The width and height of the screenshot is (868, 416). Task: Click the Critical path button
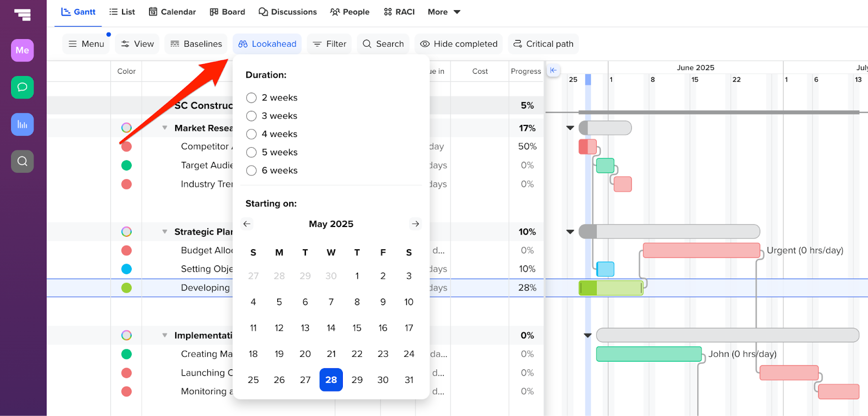tap(543, 44)
